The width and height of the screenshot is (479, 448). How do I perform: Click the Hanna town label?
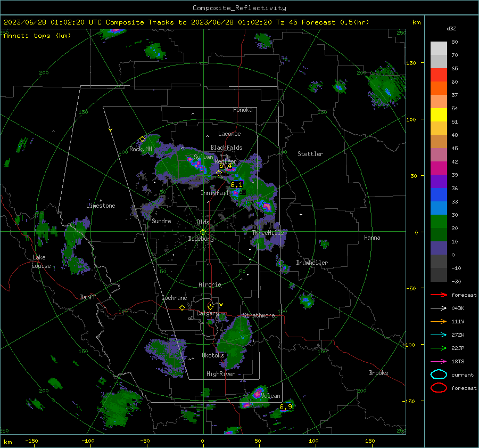click(372, 238)
